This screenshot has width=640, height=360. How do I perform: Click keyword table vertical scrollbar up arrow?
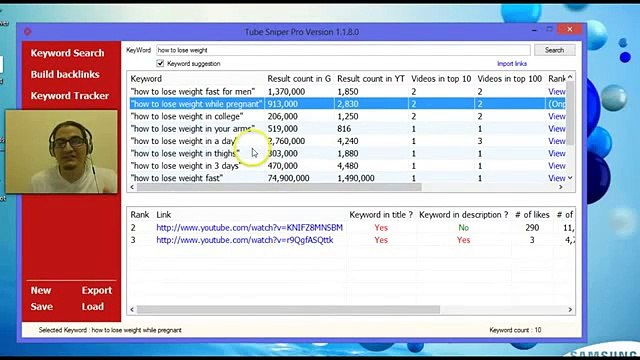pyautogui.click(x=570, y=77)
